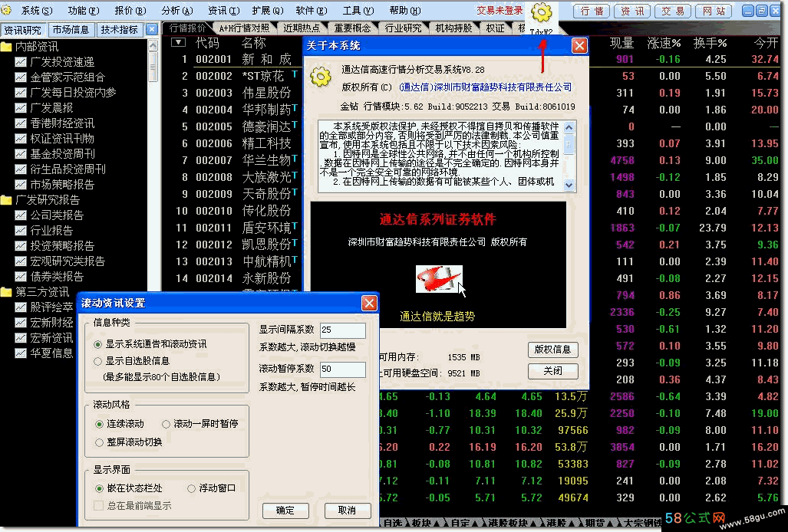The width and height of the screenshot is (788, 532).
Task: Open the 分析(A) menu
Action: (x=177, y=10)
